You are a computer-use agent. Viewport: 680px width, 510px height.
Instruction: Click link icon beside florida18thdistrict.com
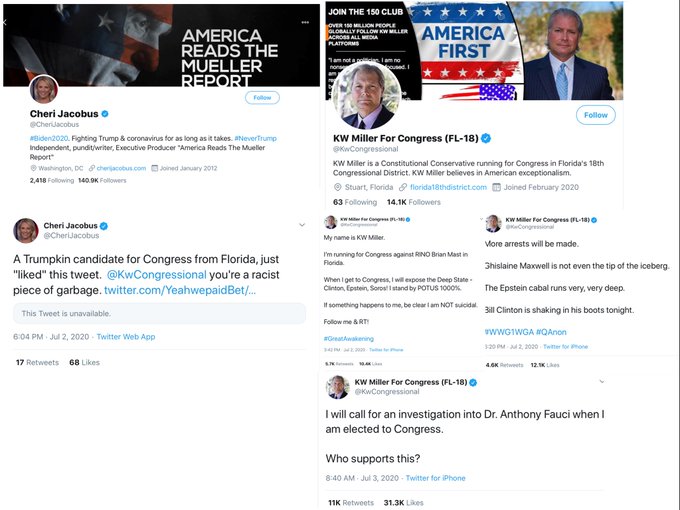[403, 187]
